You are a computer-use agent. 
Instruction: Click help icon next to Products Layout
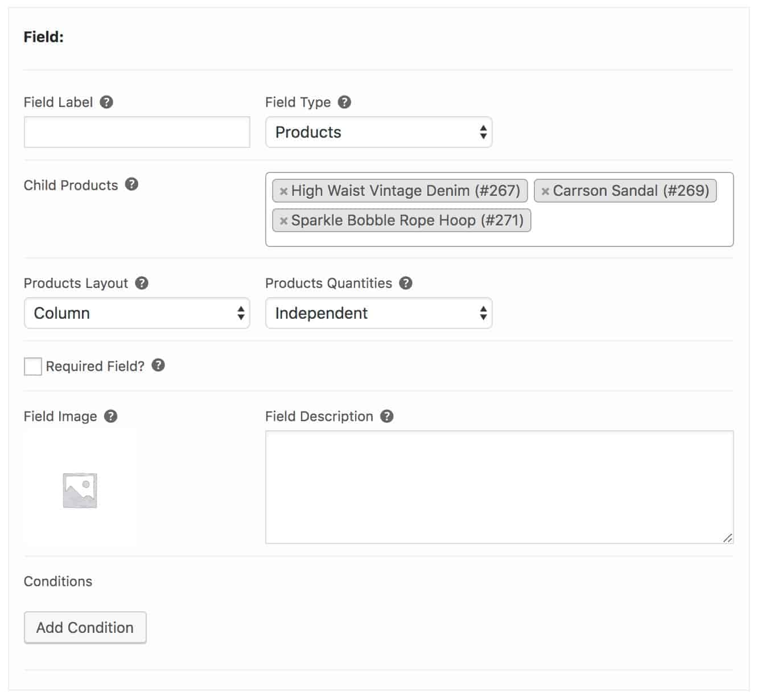(142, 283)
